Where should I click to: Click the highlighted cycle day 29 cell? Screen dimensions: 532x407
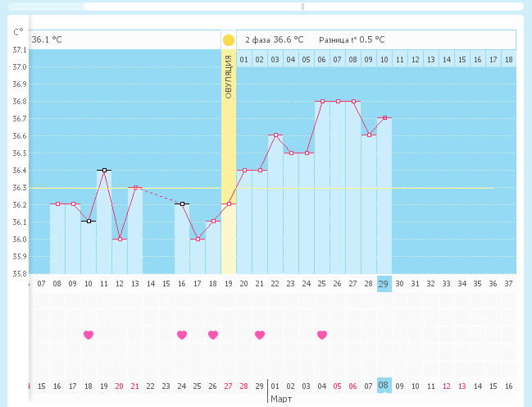(384, 284)
